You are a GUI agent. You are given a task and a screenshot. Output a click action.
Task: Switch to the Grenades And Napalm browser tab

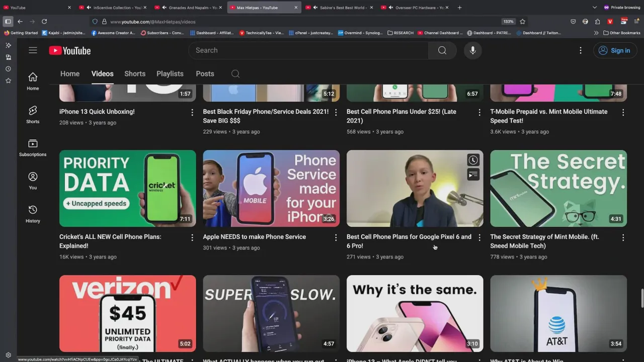point(189,8)
